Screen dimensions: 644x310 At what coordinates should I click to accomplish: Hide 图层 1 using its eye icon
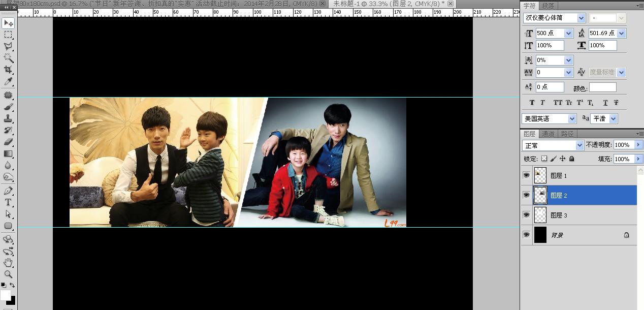[526, 175]
